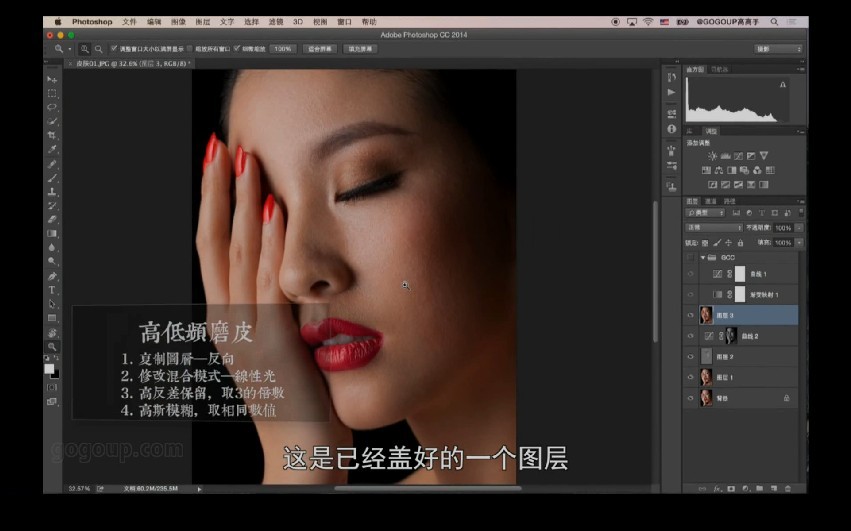Image resolution: width=851 pixels, height=531 pixels.
Task: Hide the selected Layer 3
Action: coord(690,315)
